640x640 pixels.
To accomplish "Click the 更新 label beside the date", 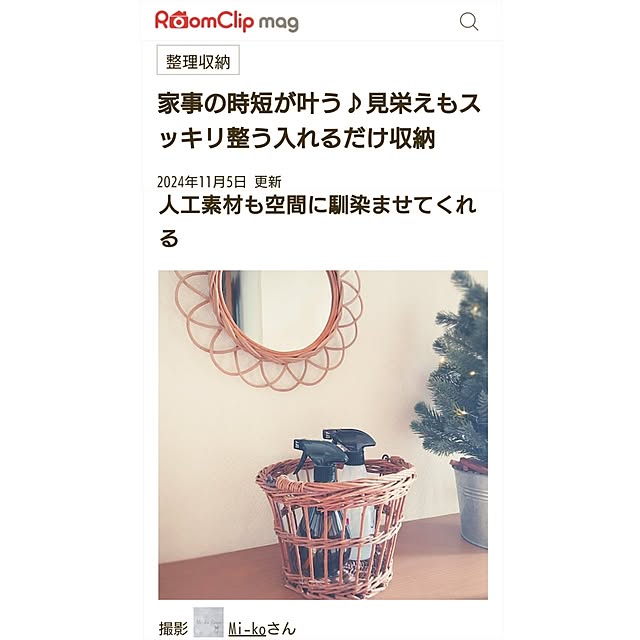I will tap(268, 182).
